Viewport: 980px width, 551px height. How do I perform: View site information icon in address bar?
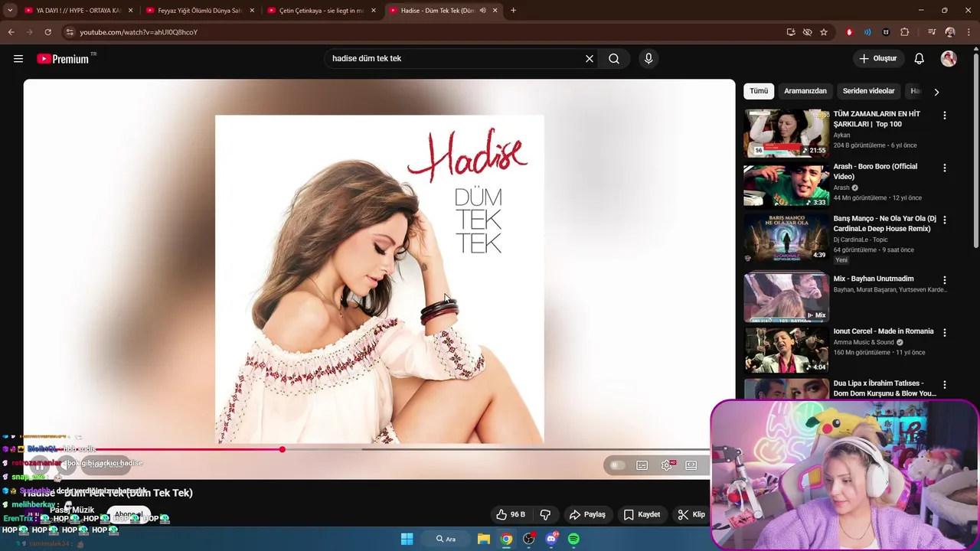[x=70, y=32]
